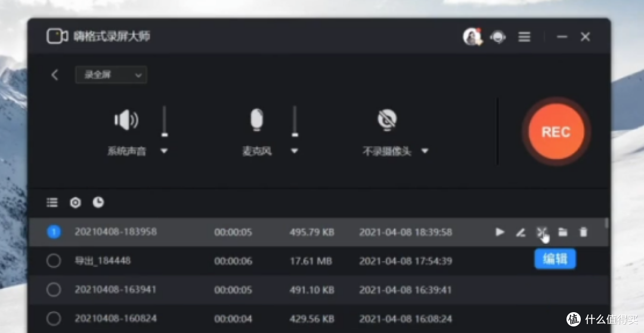
Task: Start recording with the REC button
Action: pyautogui.click(x=556, y=132)
